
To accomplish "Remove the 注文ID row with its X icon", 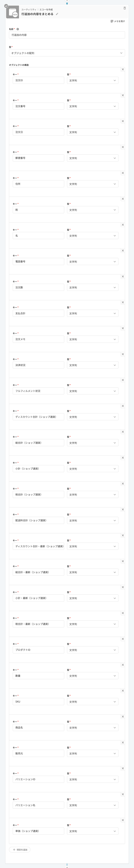I will pos(123,69).
